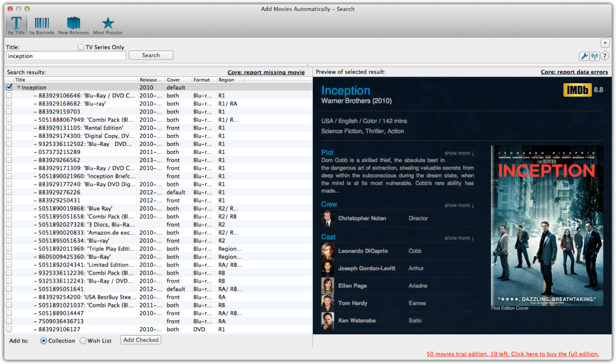Open Core: report missing movie link
The height and width of the screenshot is (364, 616).
pyautogui.click(x=266, y=72)
